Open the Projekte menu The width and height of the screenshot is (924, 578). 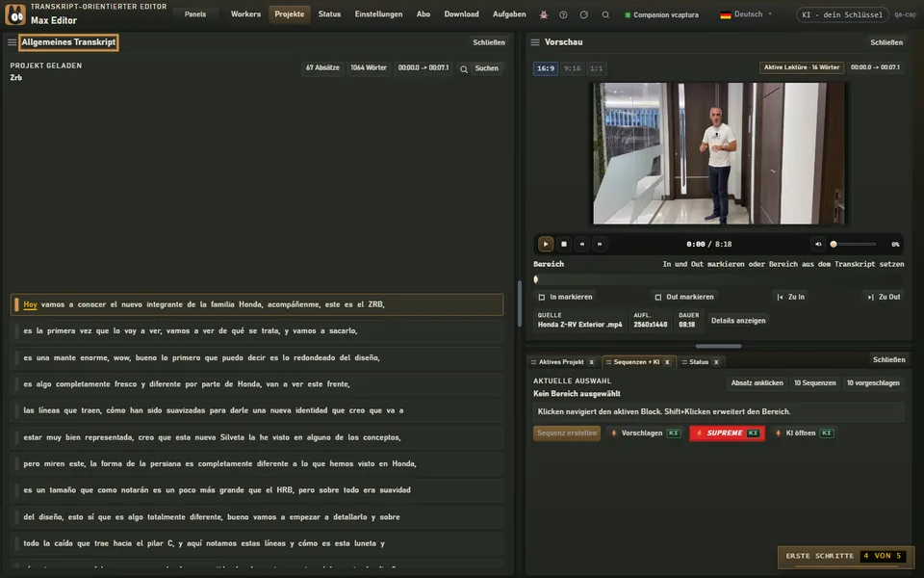(x=290, y=14)
